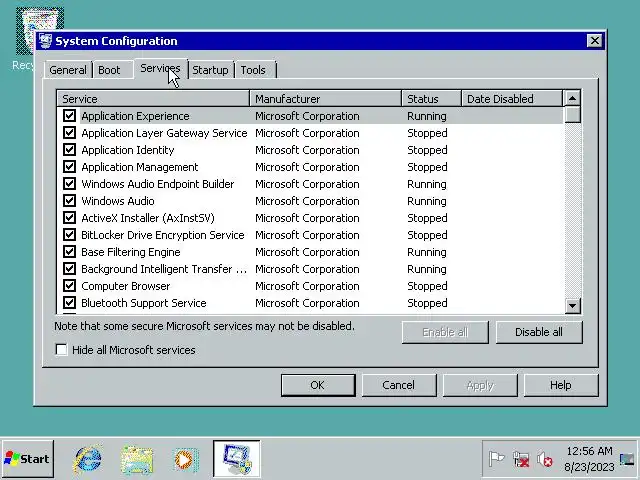This screenshot has width=640, height=480.
Task: Click the Cancel button
Action: [x=398, y=385]
